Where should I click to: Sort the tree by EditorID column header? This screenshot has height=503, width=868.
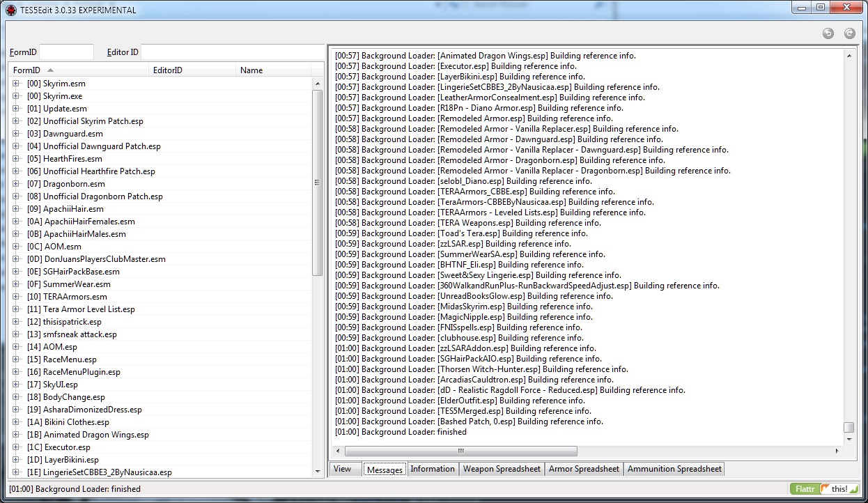168,70
